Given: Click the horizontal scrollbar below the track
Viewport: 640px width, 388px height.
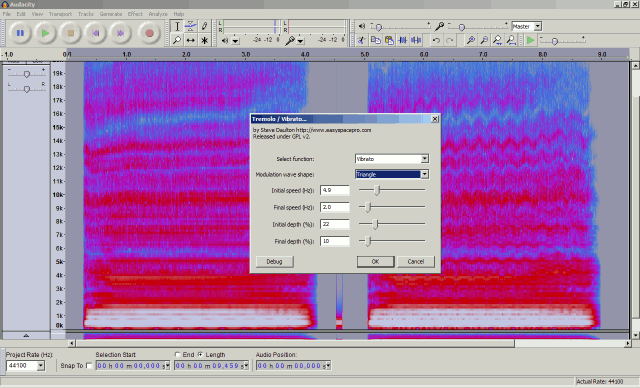Looking at the screenshot, I should 349,344.
